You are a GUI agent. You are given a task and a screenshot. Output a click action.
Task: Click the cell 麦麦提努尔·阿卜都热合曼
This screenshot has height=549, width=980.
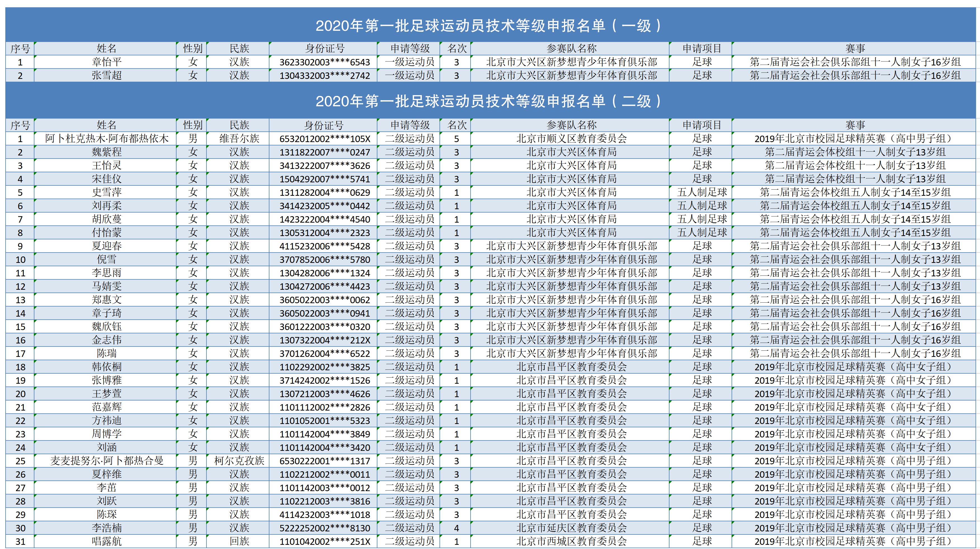coord(107,461)
